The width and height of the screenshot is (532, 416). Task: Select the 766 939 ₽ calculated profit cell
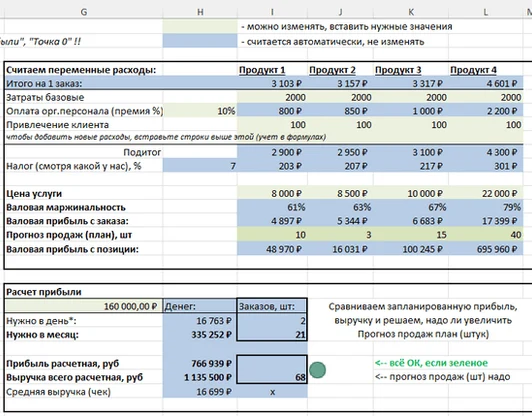(x=200, y=363)
